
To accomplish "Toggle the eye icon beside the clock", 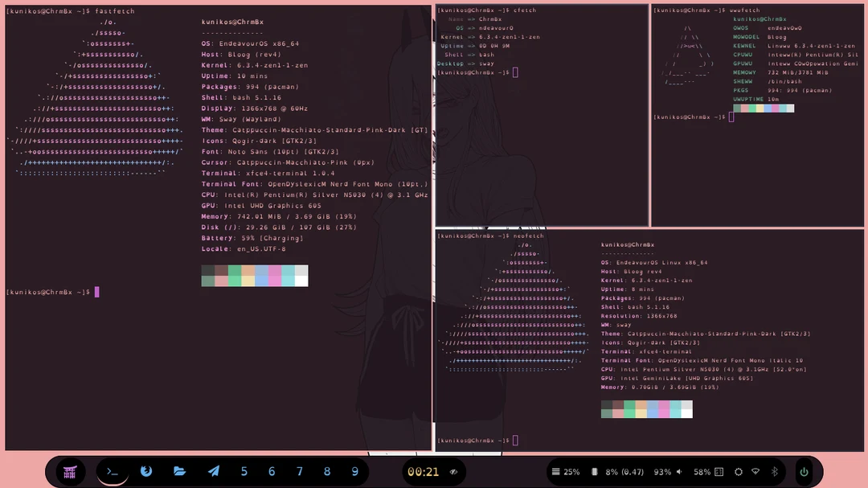I will click(452, 472).
